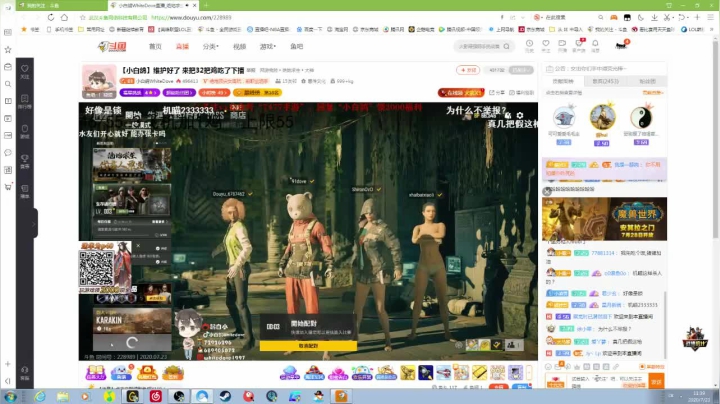
Task: Expand the 游戏 games dropdown
Action: tap(268, 46)
